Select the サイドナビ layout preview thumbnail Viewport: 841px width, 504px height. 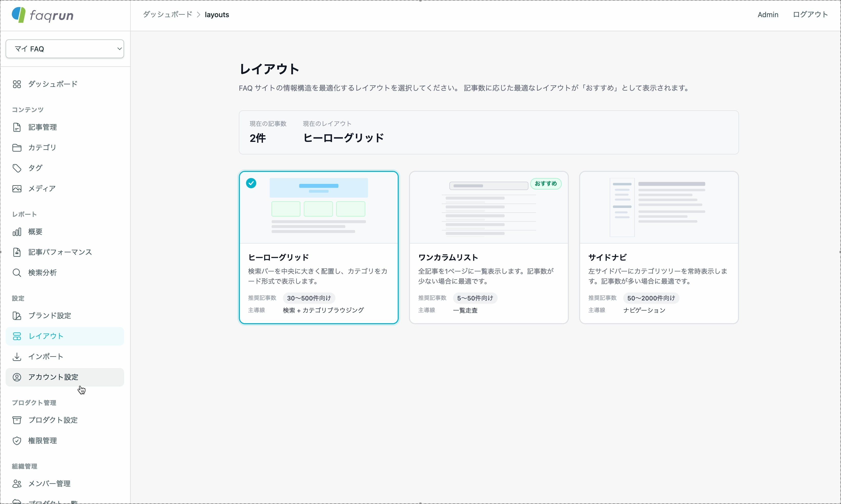[659, 207]
